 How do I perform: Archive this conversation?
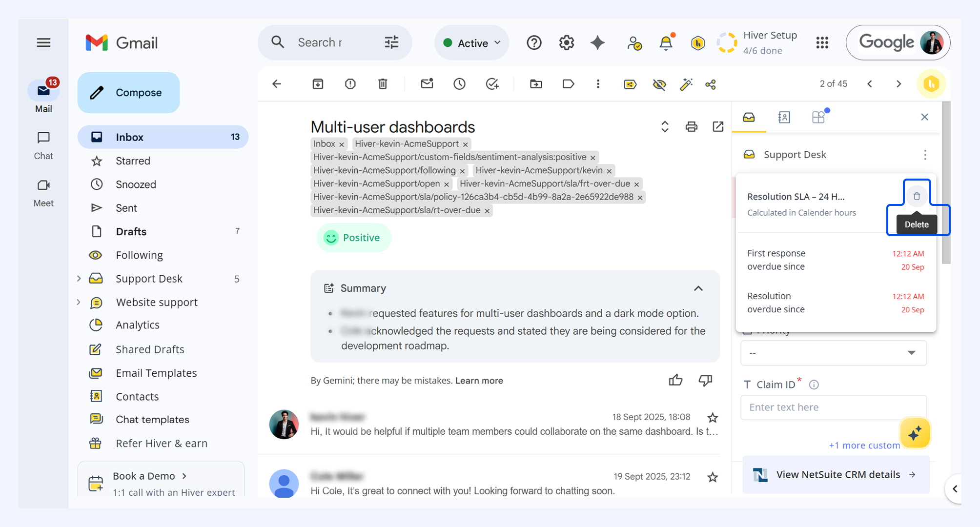pyautogui.click(x=318, y=84)
